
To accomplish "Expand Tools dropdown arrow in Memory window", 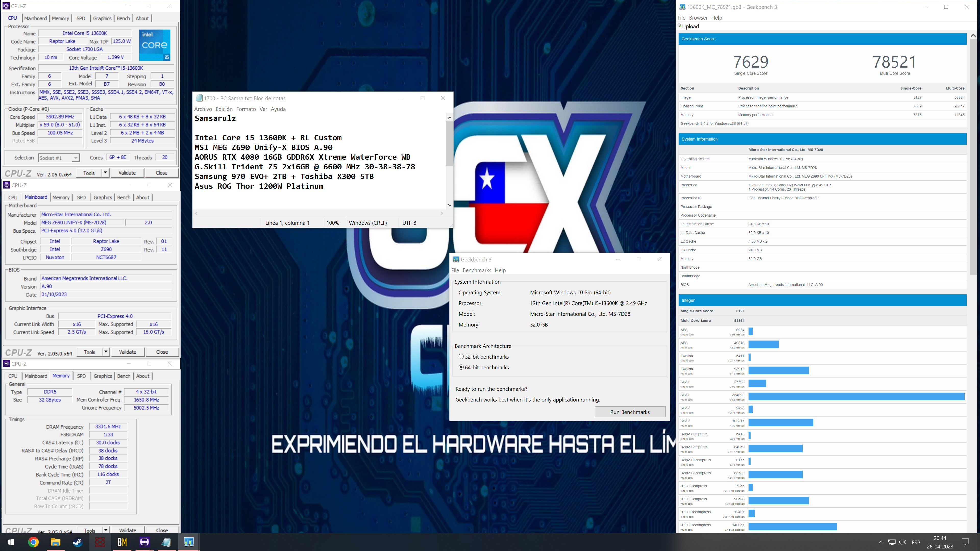I will coord(106,530).
